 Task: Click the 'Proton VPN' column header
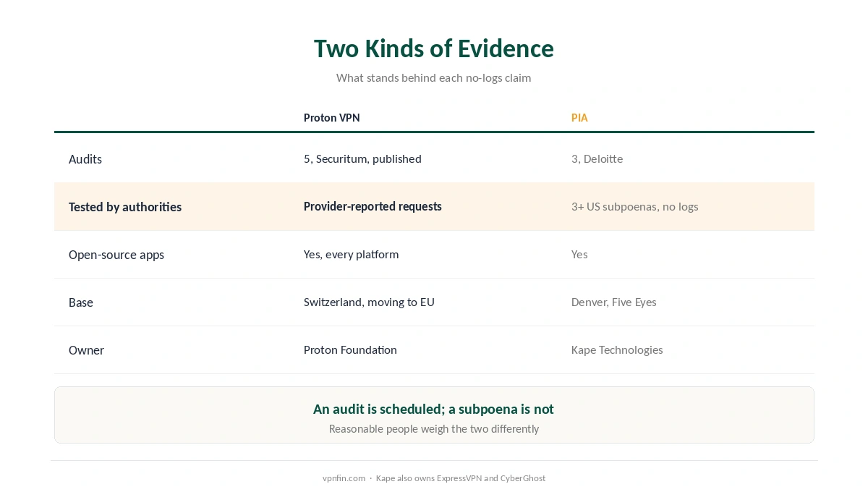tap(331, 118)
